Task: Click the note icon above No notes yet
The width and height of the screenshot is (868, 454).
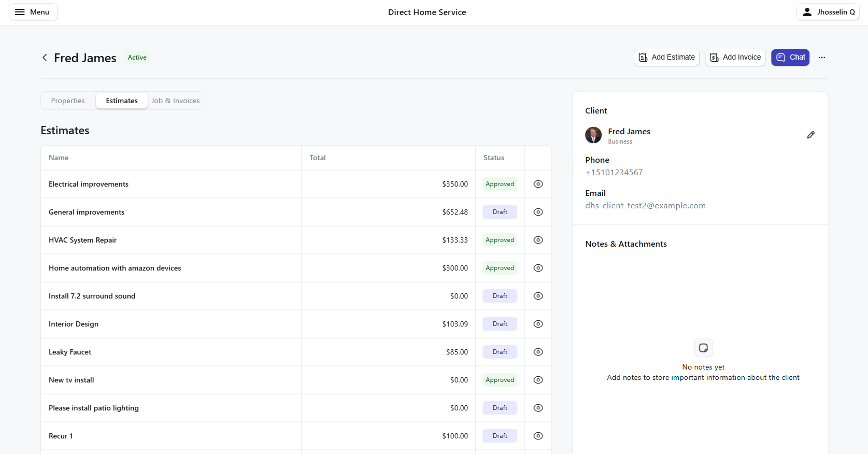Action: pyautogui.click(x=703, y=348)
